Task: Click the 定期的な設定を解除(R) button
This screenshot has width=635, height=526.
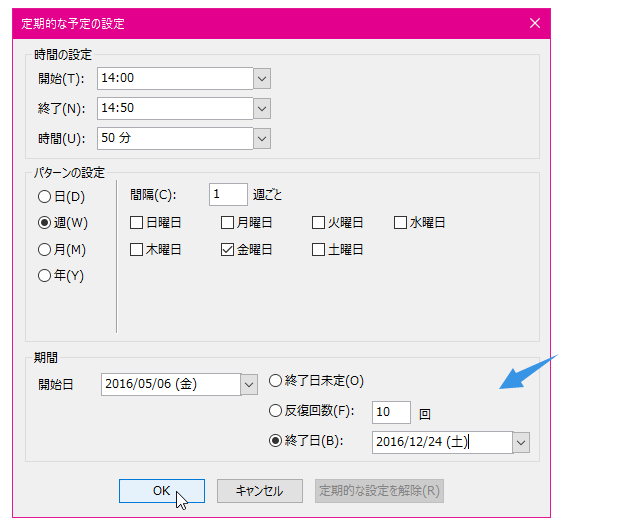Action: (x=379, y=491)
